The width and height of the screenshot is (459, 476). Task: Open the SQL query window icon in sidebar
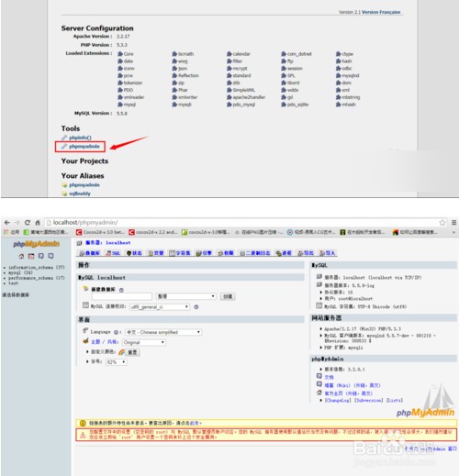(31, 256)
